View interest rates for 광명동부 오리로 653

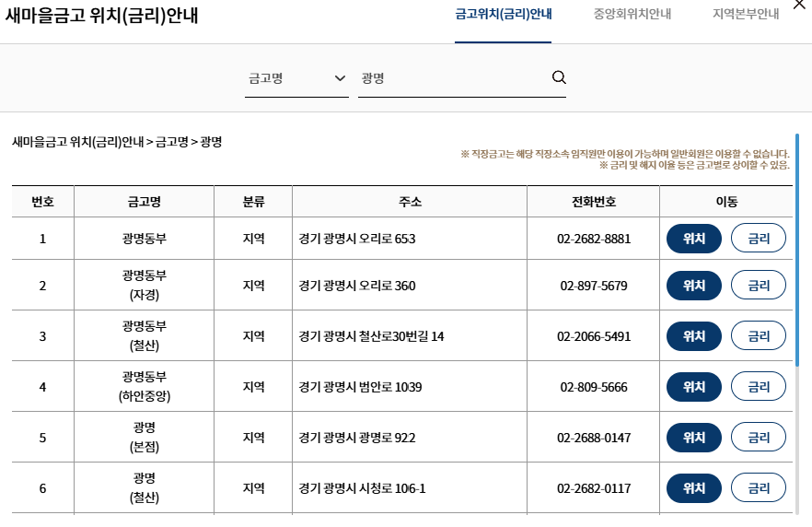click(759, 239)
